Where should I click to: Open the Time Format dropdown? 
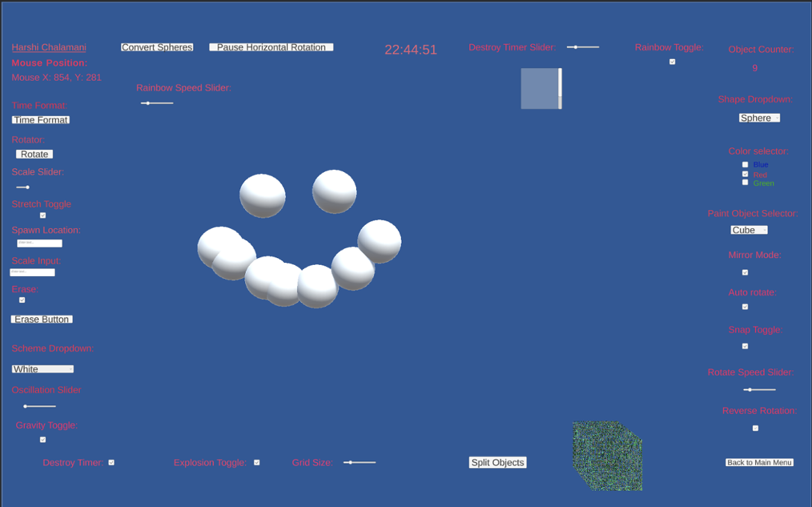pyautogui.click(x=40, y=119)
